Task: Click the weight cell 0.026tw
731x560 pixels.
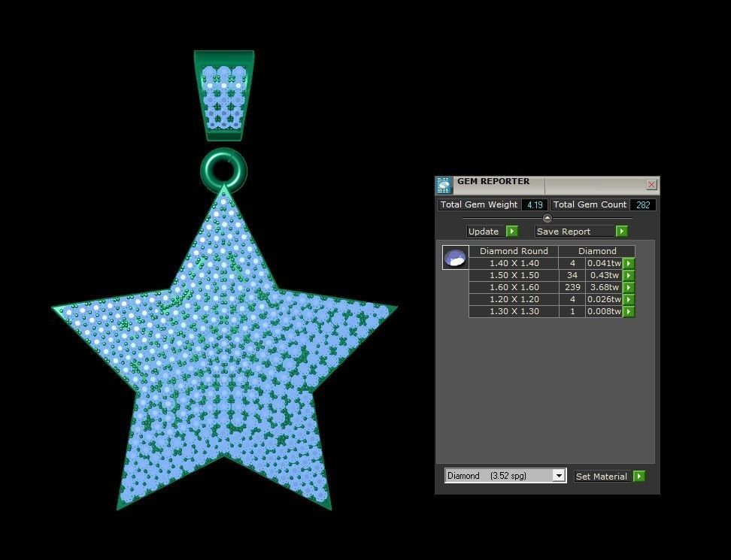Action: [x=604, y=300]
